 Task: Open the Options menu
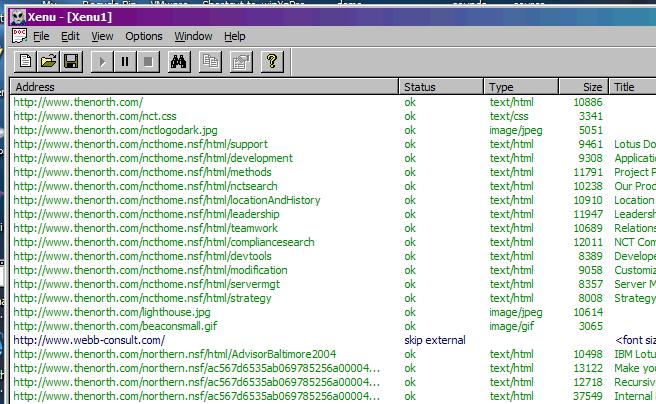click(x=144, y=36)
